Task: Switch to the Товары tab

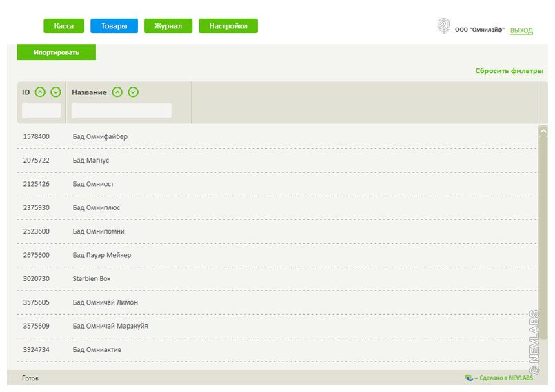Action: point(114,26)
